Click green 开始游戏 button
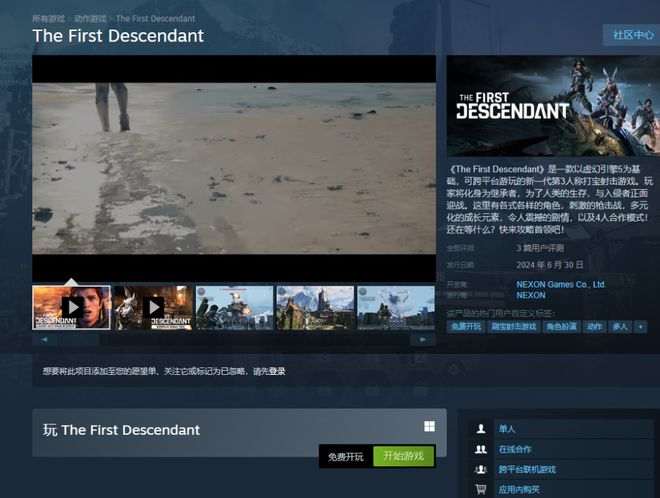Viewport: 660px width, 498px height. 404,456
